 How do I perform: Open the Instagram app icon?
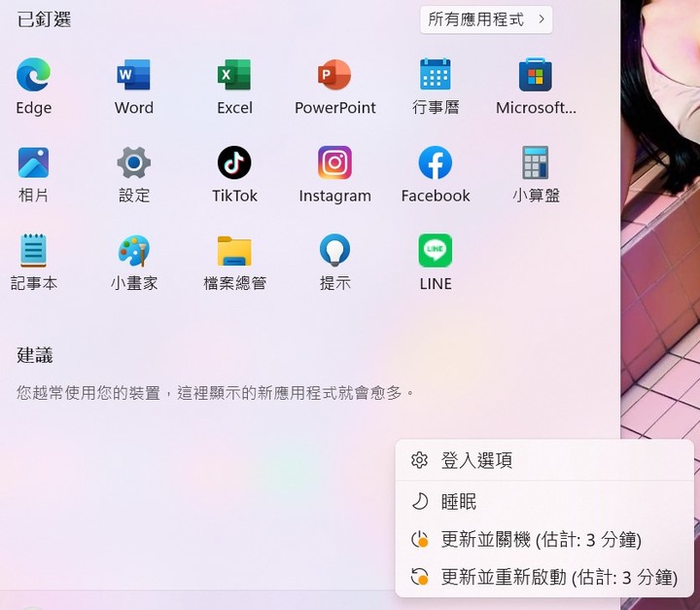click(334, 162)
